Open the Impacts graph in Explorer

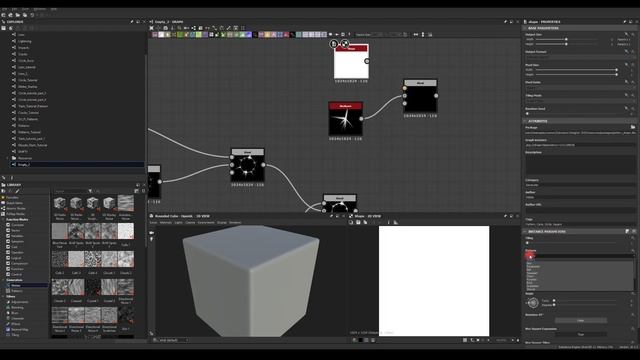tap(23, 48)
